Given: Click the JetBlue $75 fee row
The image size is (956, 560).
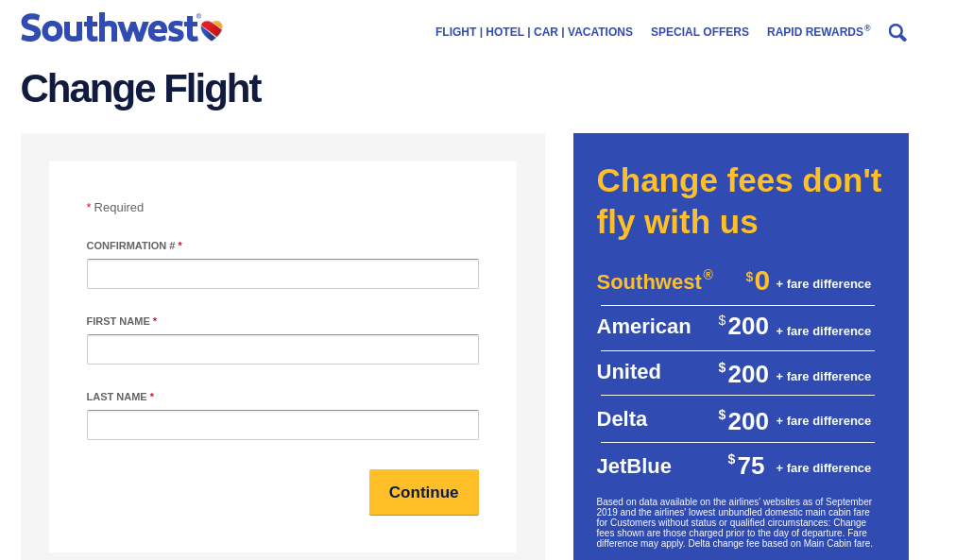Looking at the screenshot, I should (736, 465).
